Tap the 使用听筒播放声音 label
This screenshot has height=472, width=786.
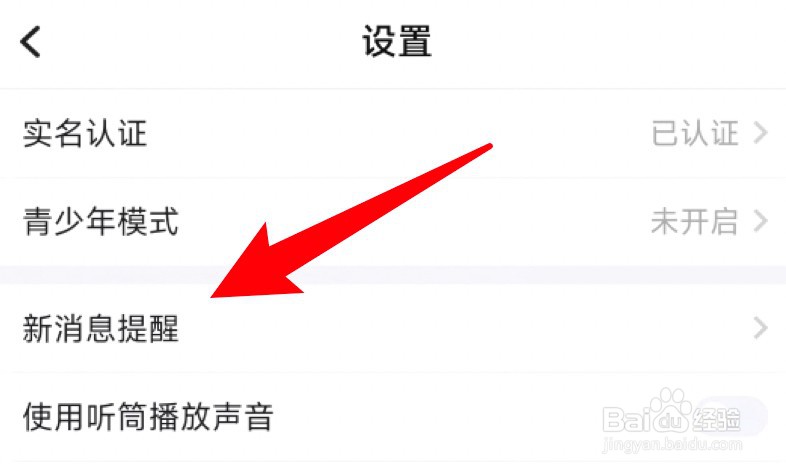[148, 417]
